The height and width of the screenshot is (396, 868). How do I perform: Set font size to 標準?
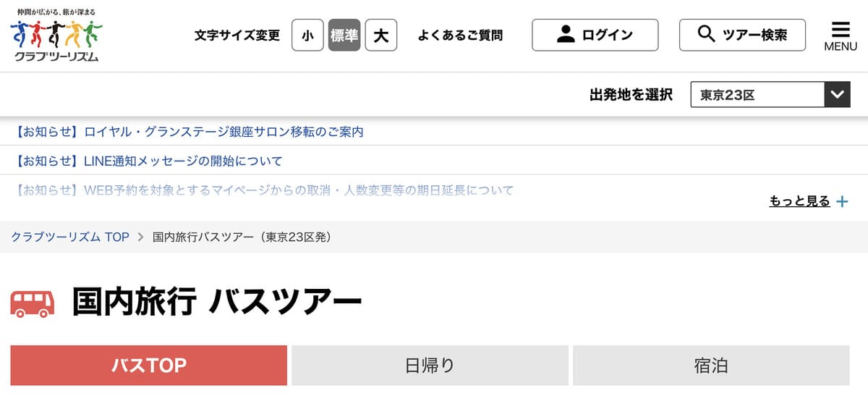click(x=344, y=35)
